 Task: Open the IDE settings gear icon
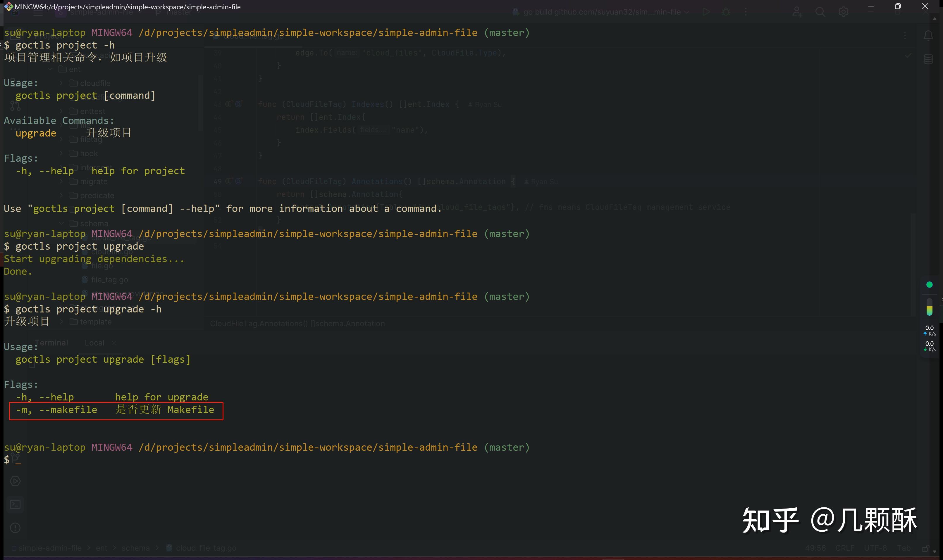(x=843, y=12)
